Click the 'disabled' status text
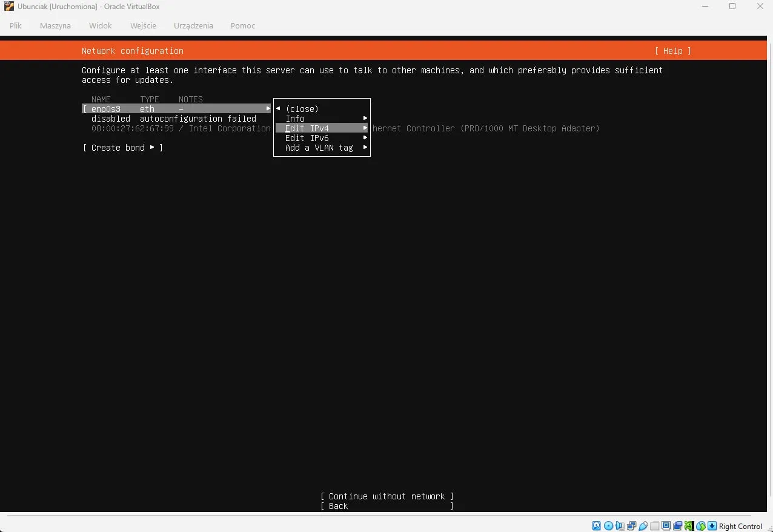The height and width of the screenshot is (532, 773). pos(111,119)
